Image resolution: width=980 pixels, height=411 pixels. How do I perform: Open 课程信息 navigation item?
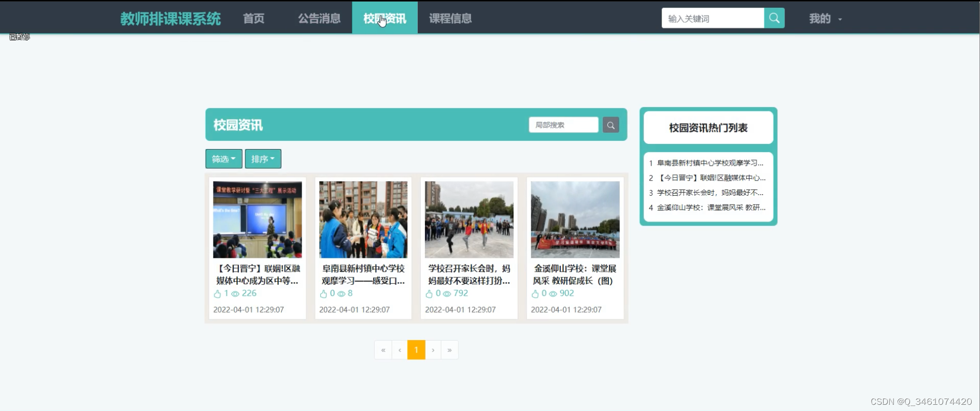pyautogui.click(x=450, y=19)
